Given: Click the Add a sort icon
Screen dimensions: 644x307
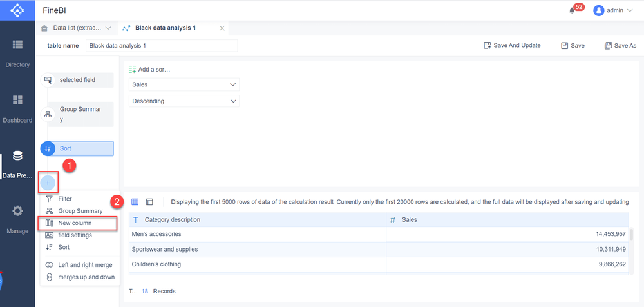Looking at the screenshot, I should (x=133, y=69).
